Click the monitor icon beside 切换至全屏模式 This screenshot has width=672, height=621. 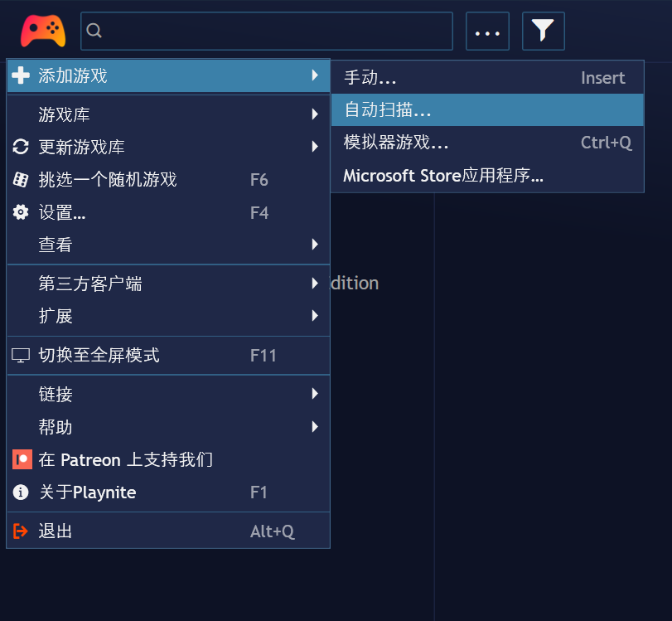point(20,355)
